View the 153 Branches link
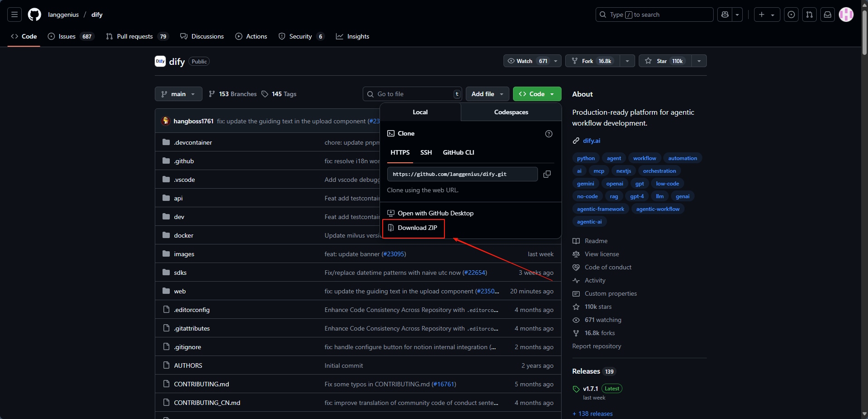Screen dimensions: 868x419 coord(232,94)
